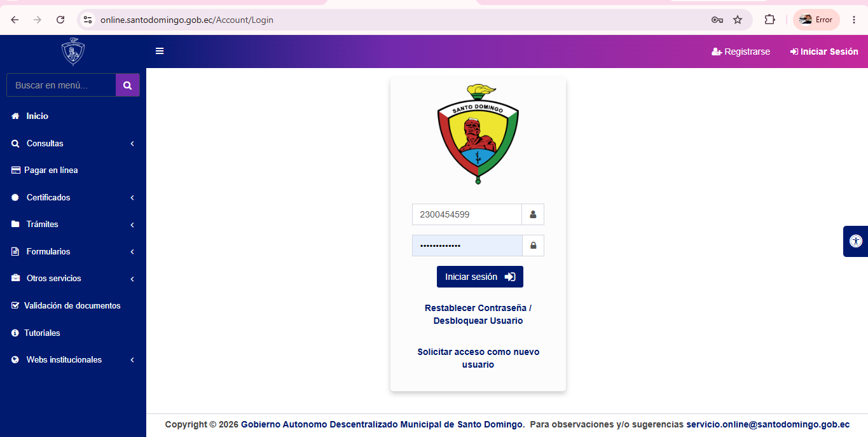Click the profile Error avatar button
This screenshot has height=437, width=868.
click(816, 20)
